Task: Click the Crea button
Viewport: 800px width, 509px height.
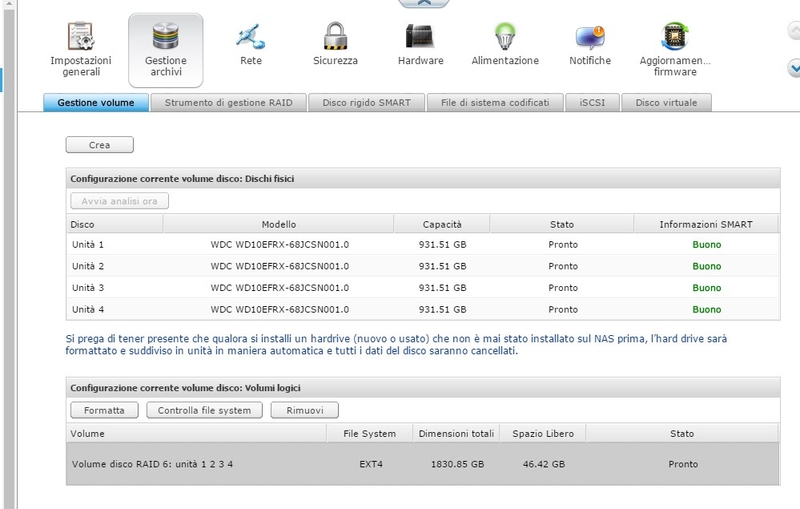Action: point(100,145)
